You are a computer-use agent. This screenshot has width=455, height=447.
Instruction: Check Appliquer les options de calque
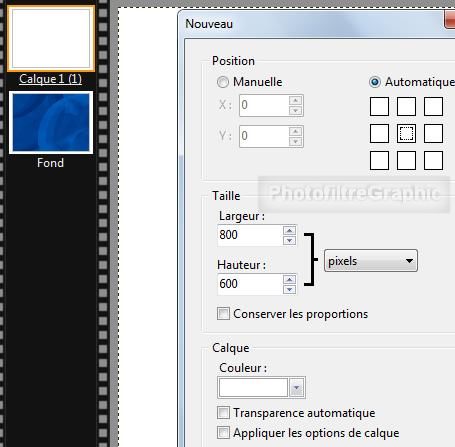pyautogui.click(x=223, y=433)
